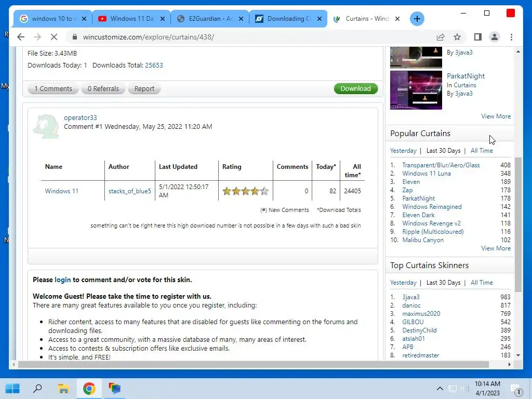Open the Windows Start menu
The height and width of the screenshot is (399, 532).
[12, 389]
